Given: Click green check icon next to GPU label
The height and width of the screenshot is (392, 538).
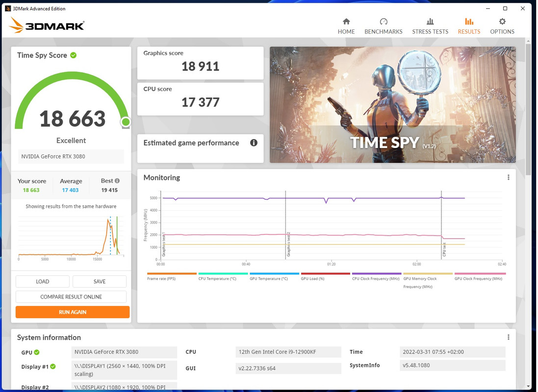Looking at the screenshot, I should coord(37,352).
